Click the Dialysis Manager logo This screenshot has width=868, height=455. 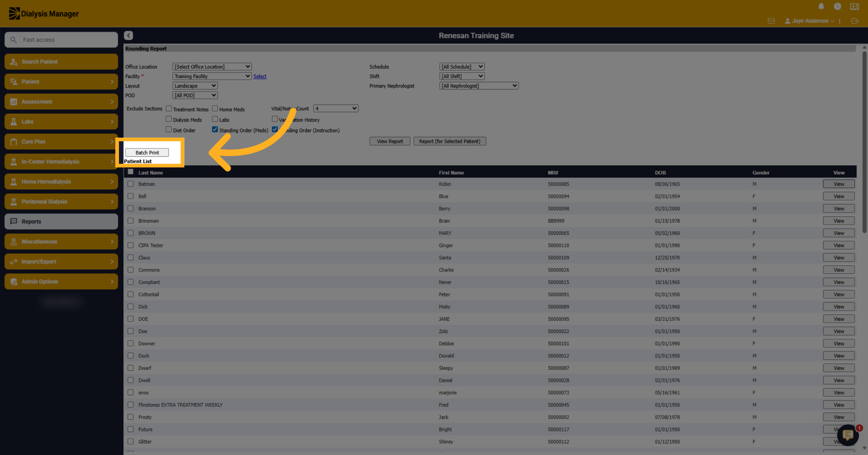click(x=44, y=13)
